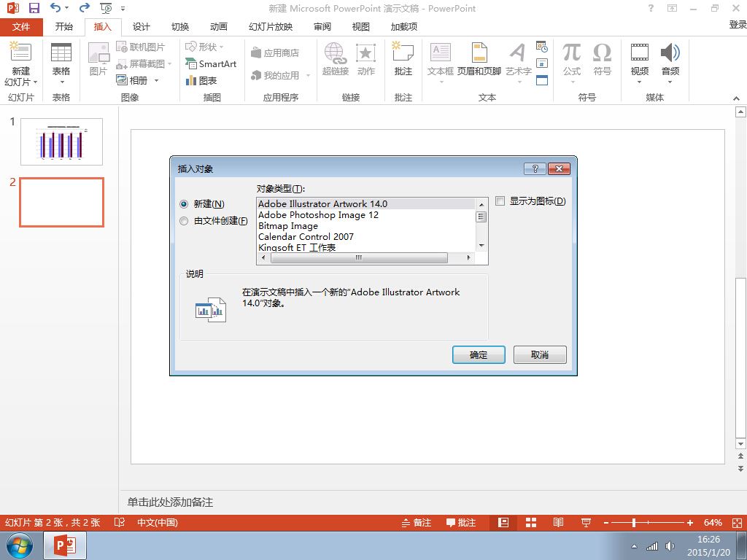Click the Redo arrow icon
The height and width of the screenshot is (560, 747).
85,7
